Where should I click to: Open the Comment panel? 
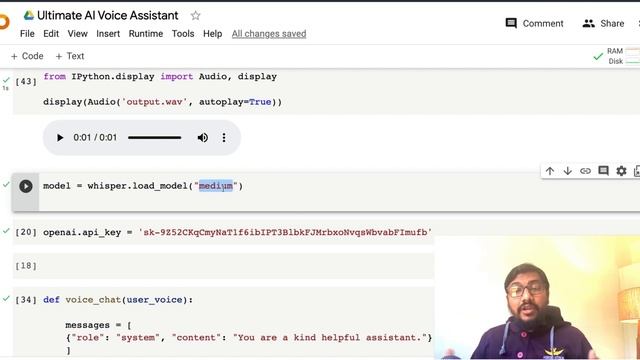point(534,24)
